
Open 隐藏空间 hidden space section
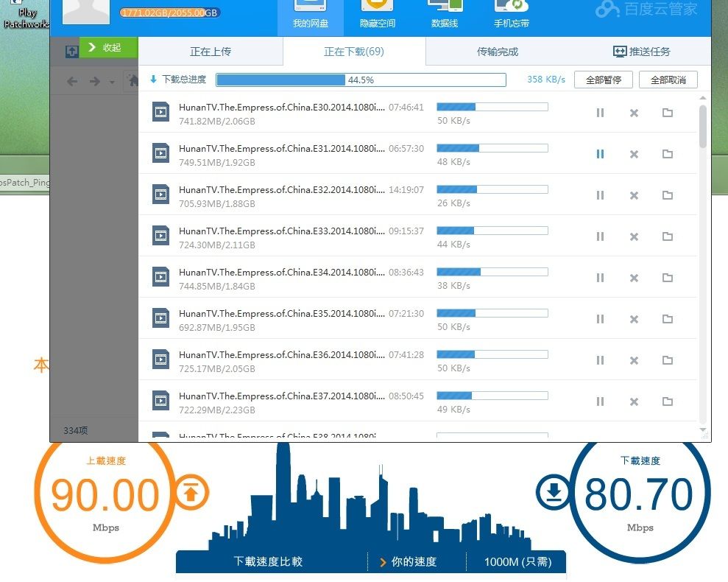pos(378,16)
